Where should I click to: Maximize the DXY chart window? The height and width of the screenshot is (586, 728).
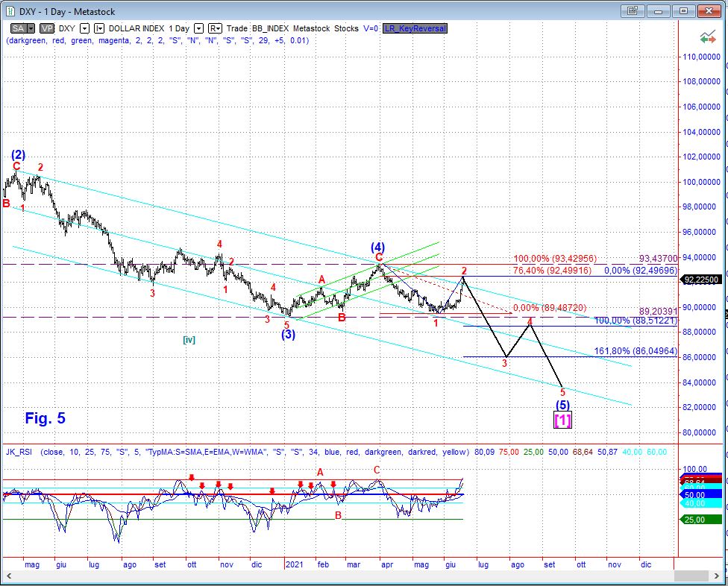[x=684, y=11]
